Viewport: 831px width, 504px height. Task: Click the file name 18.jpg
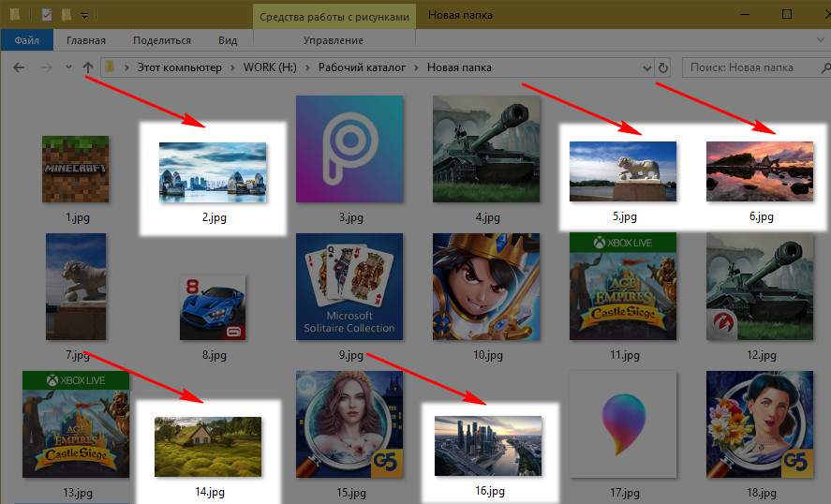click(761, 493)
